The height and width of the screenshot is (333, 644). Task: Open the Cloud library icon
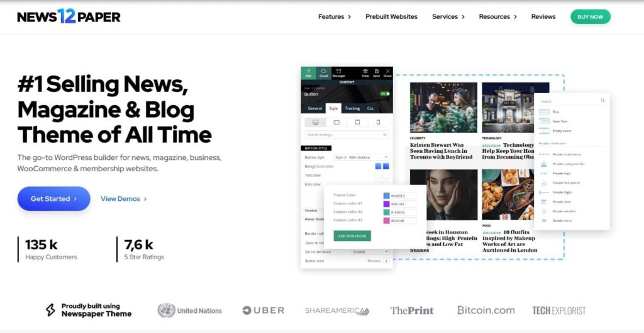tap(324, 72)
